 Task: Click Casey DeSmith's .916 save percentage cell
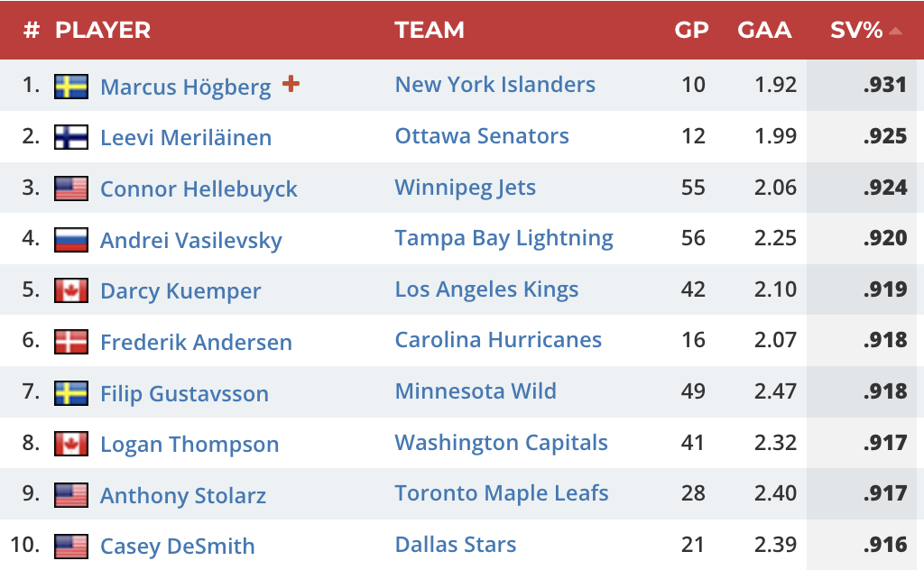coord(884,545)
